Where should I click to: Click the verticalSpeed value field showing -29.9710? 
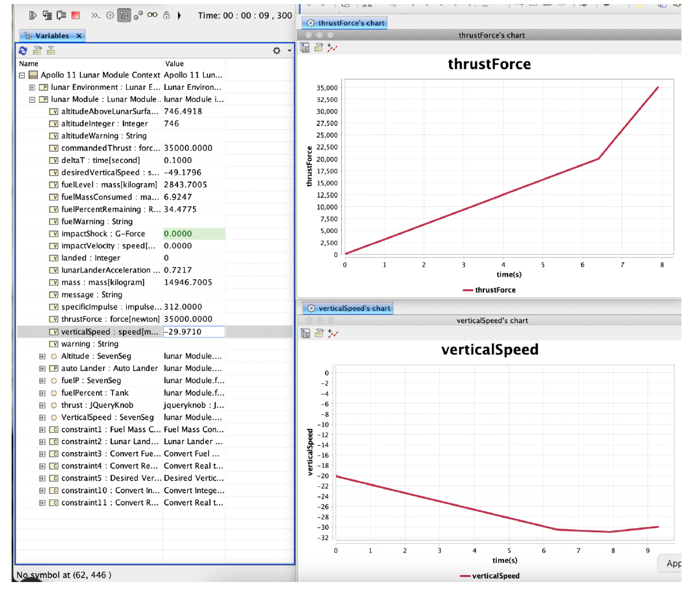coord(194,332)
